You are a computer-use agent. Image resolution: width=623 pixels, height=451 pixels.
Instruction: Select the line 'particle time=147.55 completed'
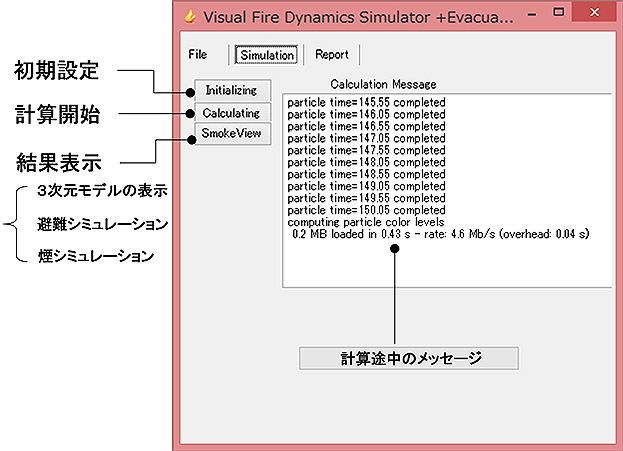click(x=366, y=150)
